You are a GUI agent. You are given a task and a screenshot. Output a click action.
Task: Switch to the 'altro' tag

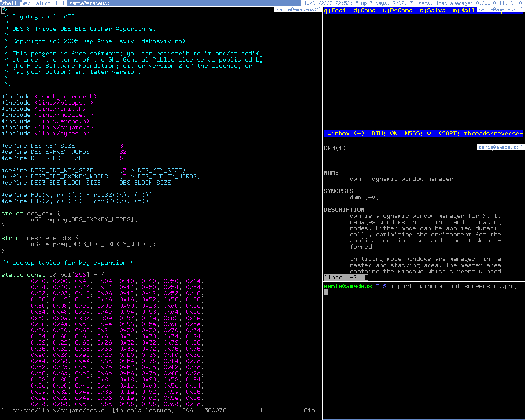tap(43, 3)
